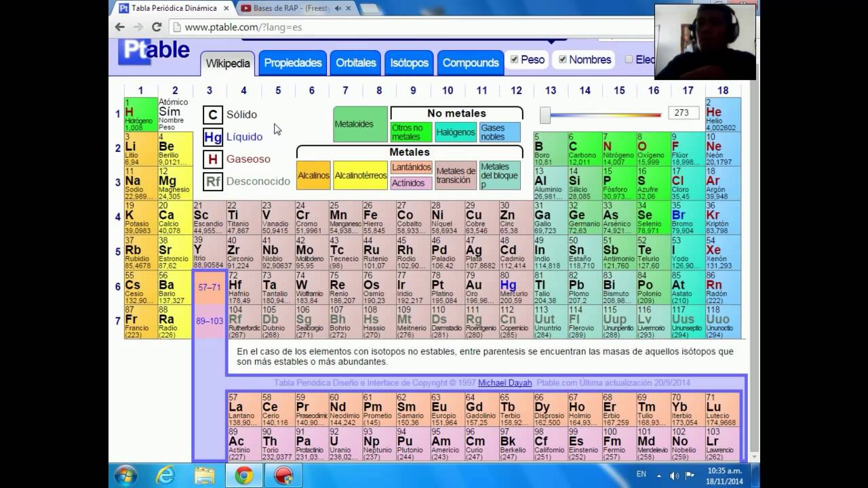Select the Líquido state box Hg

213,137
